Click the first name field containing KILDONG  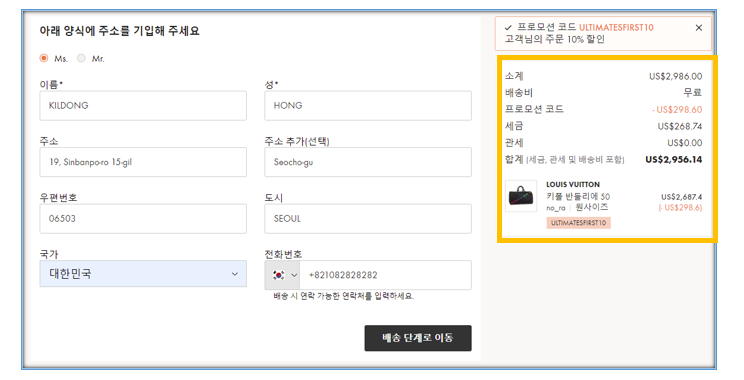(143, 105)
